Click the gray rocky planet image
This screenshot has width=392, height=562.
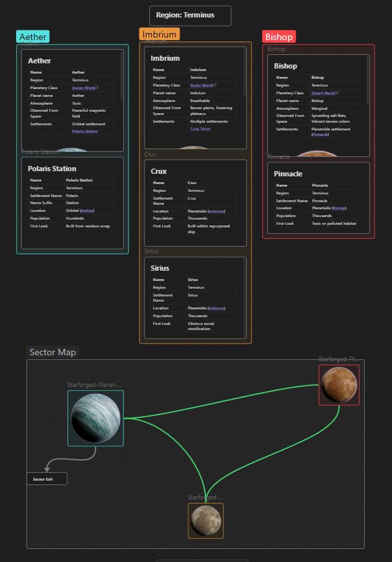[x=205, y=520]
